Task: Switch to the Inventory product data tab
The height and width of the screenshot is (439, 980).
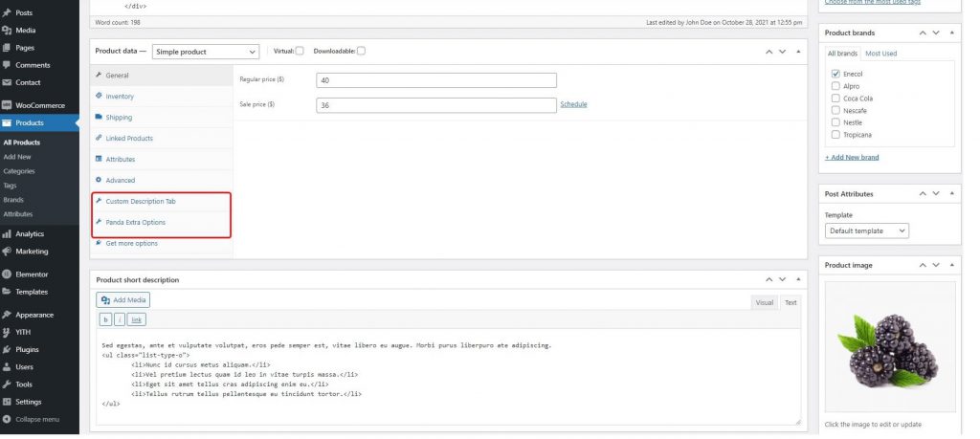Action: 120,97
